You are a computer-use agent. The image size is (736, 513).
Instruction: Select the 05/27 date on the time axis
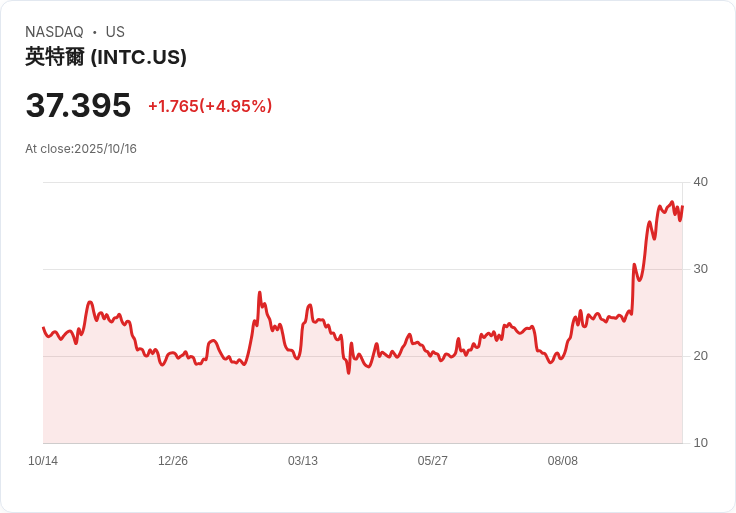tap(433, 461)
